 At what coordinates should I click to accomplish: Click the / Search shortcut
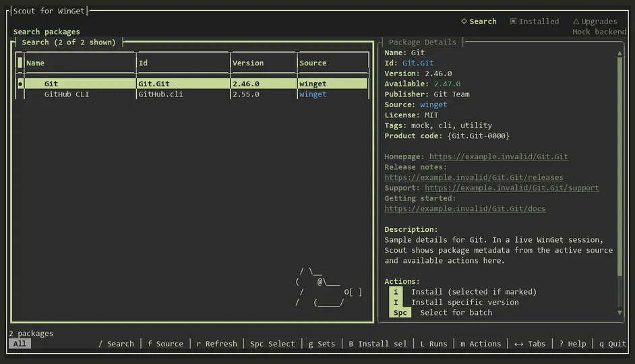(116, 344)
